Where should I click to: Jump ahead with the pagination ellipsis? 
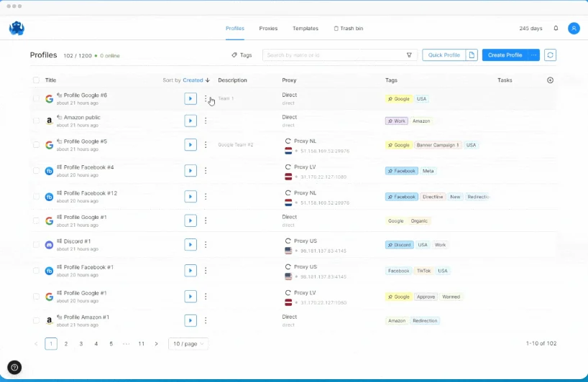click(126, 344)
